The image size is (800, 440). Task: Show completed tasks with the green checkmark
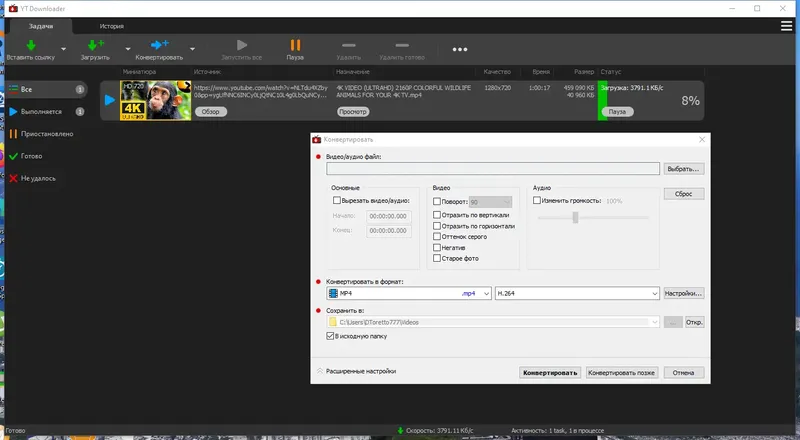[x=13, y=156]
